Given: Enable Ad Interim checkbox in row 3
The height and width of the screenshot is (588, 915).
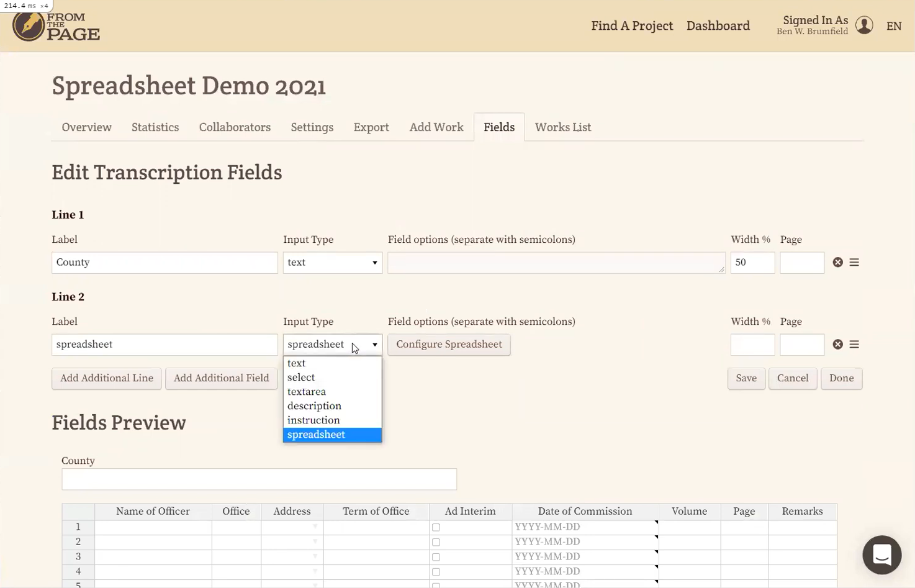Looking at the screenshot, I should pyautogui.click(x=436, y=557).
